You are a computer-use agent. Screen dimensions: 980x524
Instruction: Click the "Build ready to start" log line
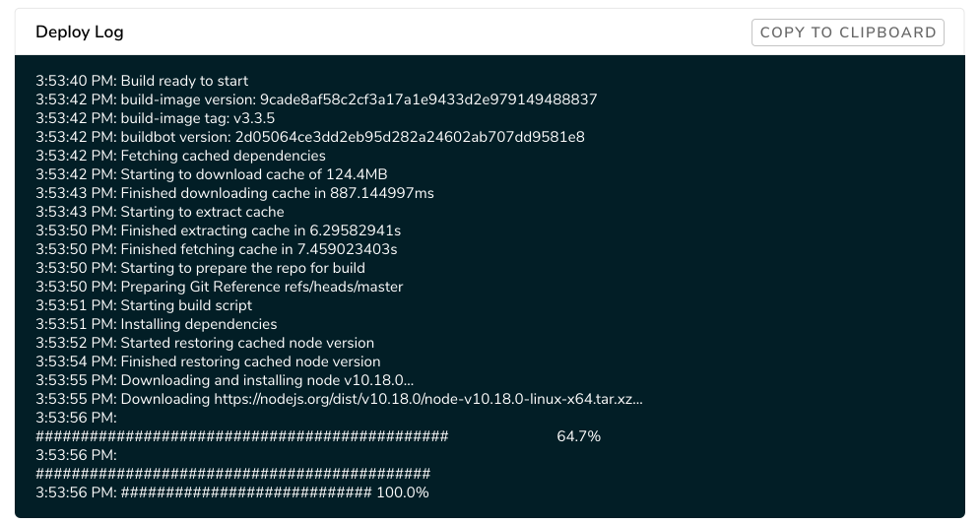142,81
